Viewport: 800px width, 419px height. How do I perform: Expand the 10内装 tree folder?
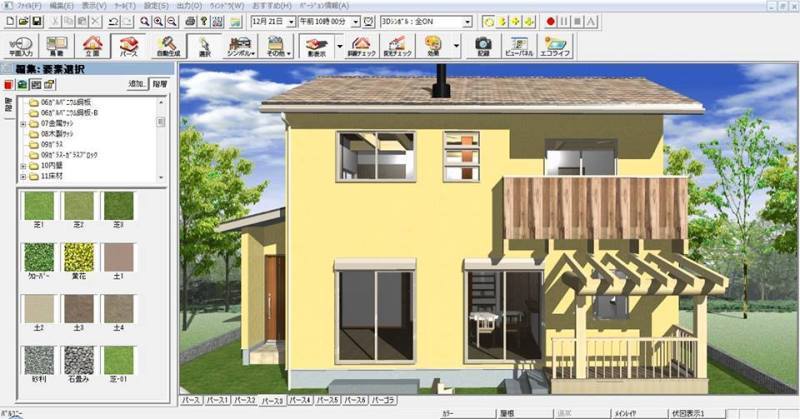[23, 166]
